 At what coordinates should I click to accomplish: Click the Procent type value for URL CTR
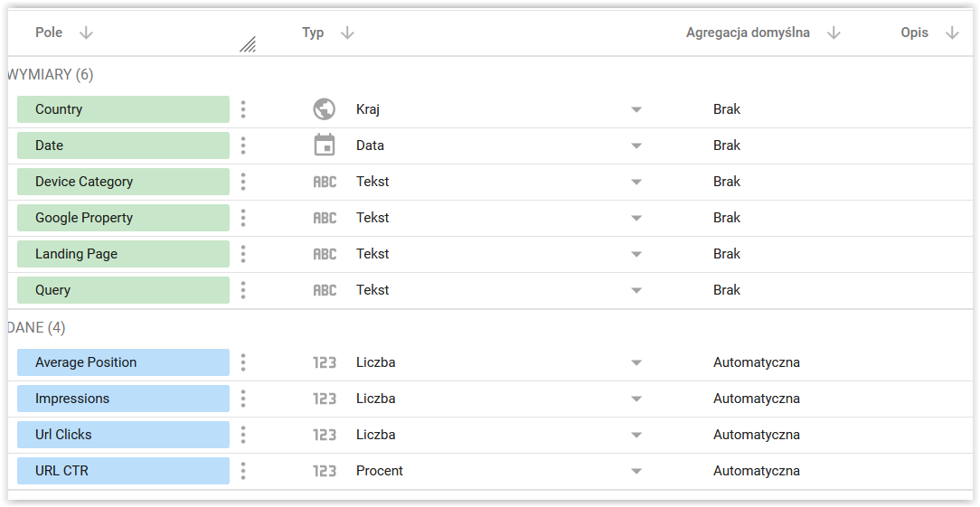click(380, 472)
